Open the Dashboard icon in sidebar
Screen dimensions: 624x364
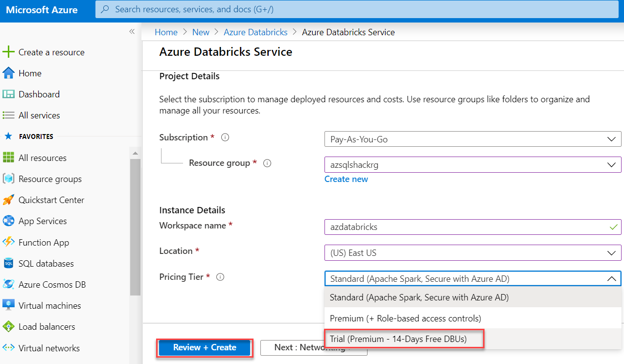tap(8, 94)
